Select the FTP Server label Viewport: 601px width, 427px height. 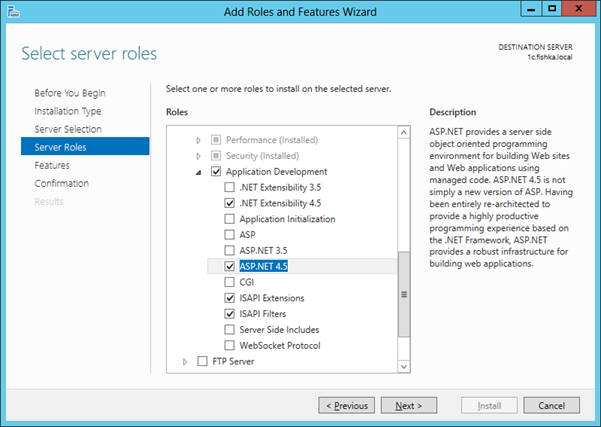click(x=233, y=361)
